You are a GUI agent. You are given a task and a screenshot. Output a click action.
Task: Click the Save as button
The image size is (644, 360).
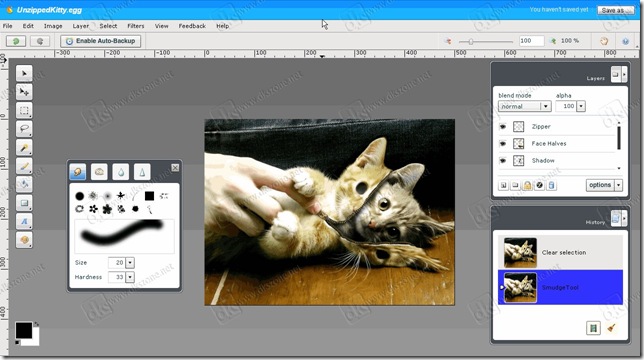[616, 10]
